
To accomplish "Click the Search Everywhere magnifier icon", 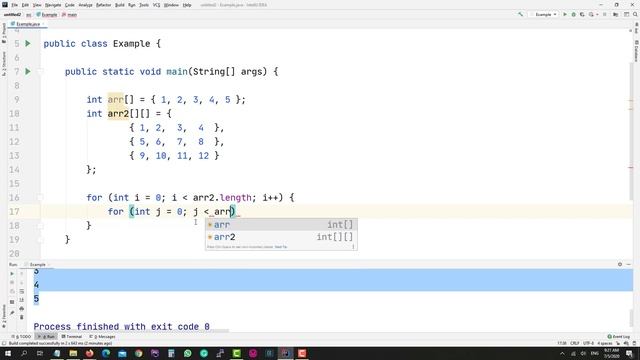I will click(x=635, y=14).
